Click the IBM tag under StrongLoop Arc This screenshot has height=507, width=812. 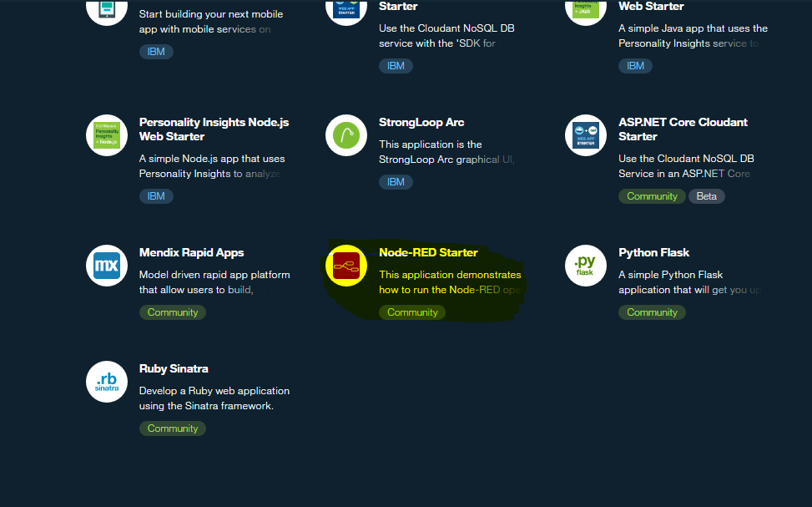396,182
